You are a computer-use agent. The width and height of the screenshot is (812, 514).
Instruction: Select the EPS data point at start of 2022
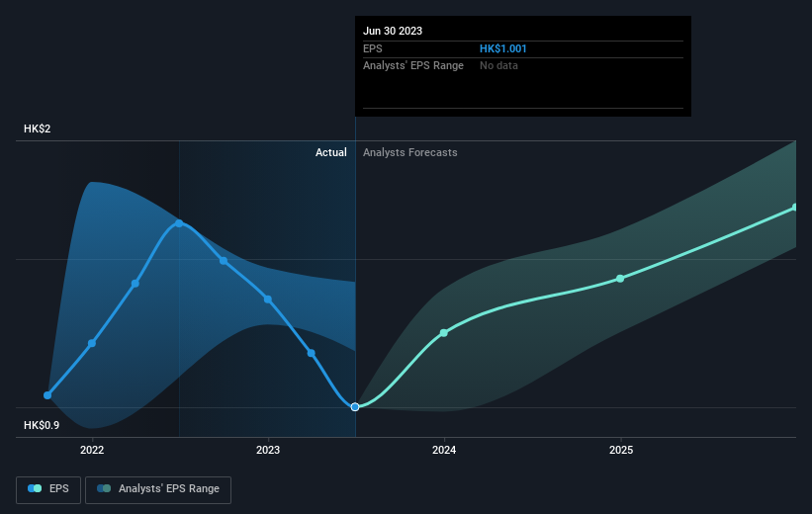[92, 343]
